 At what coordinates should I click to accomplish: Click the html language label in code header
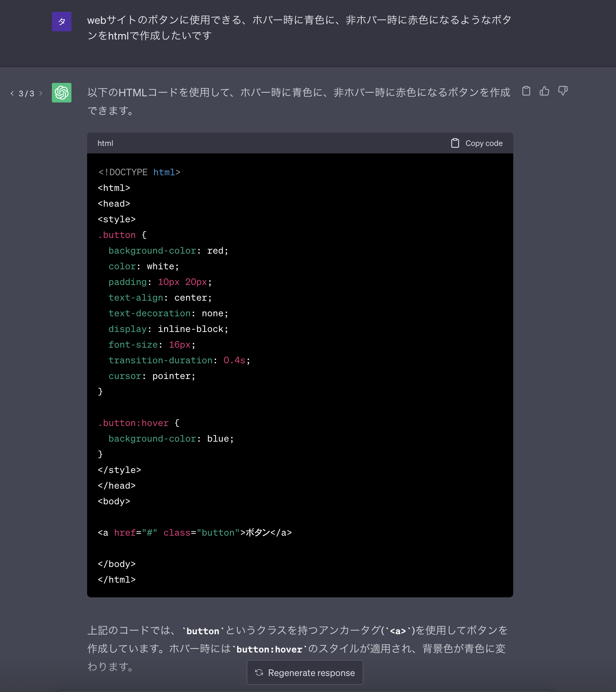[105, 143]
